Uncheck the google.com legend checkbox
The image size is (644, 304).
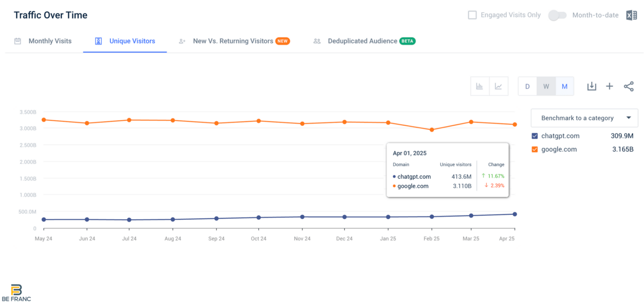(535, 149)
